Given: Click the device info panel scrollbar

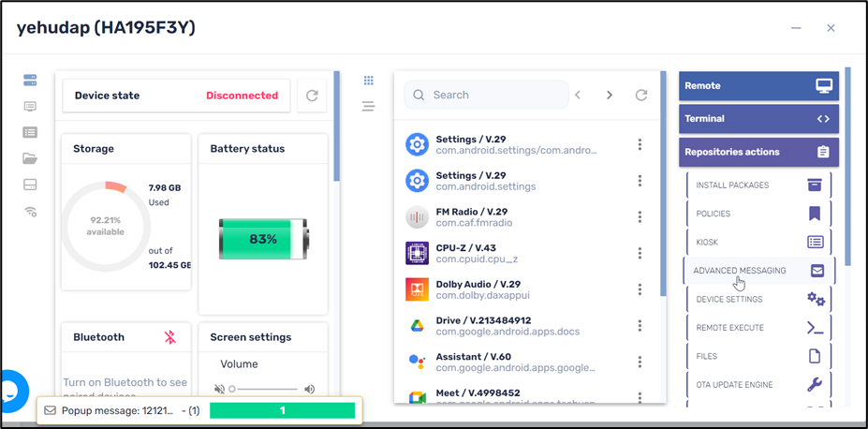Looking at the screenshot, I should [336, 126].
